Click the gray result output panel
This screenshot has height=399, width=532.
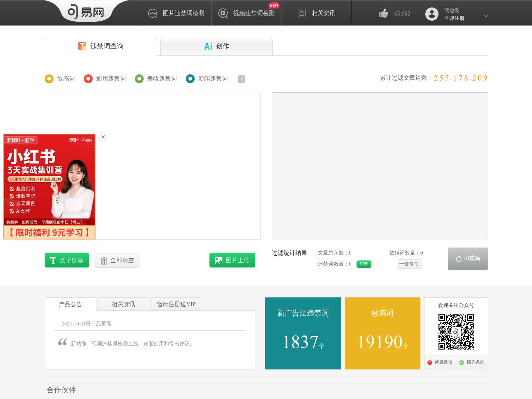coord(380,166)
